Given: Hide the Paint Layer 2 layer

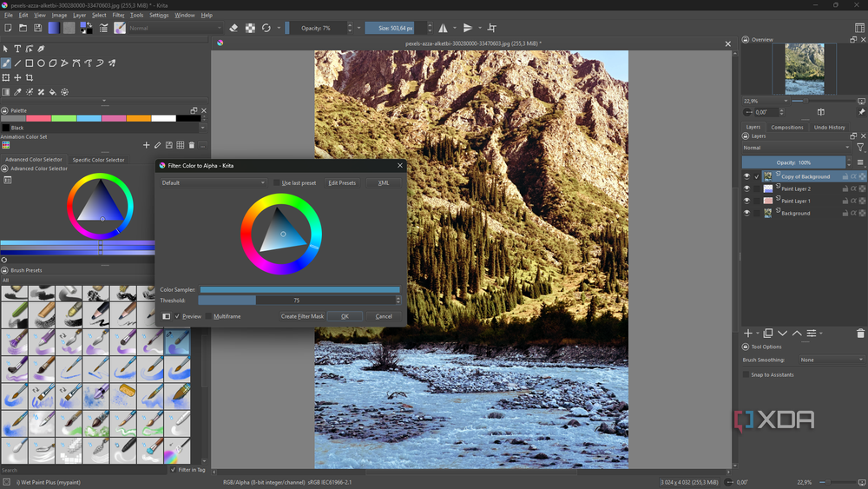Looking at the screenshot, I should pyautogui.click(x=746, y=188).
